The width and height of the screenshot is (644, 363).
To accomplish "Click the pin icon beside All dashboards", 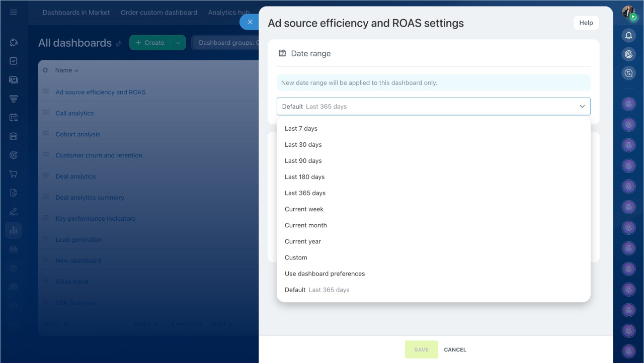I will click(119, 44).
